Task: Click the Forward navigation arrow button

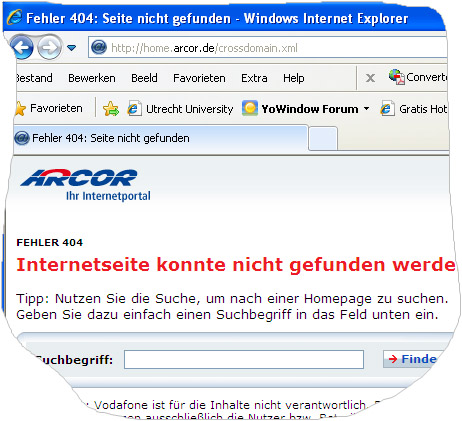Action: (50, 48)
